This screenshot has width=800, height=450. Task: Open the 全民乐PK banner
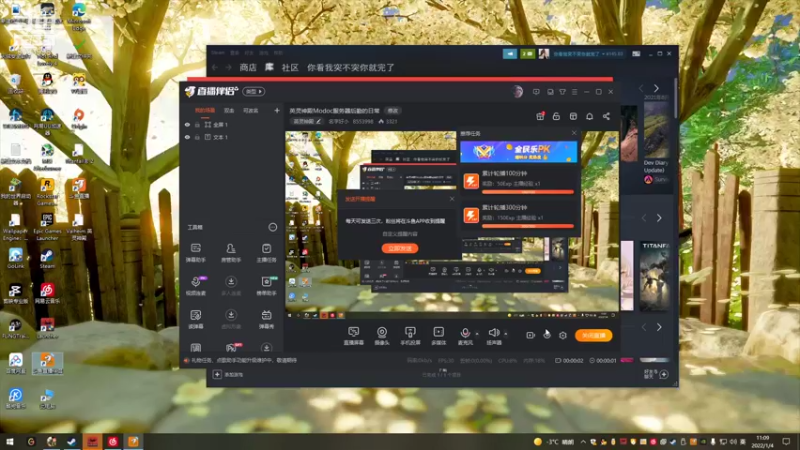coord(518,152)
